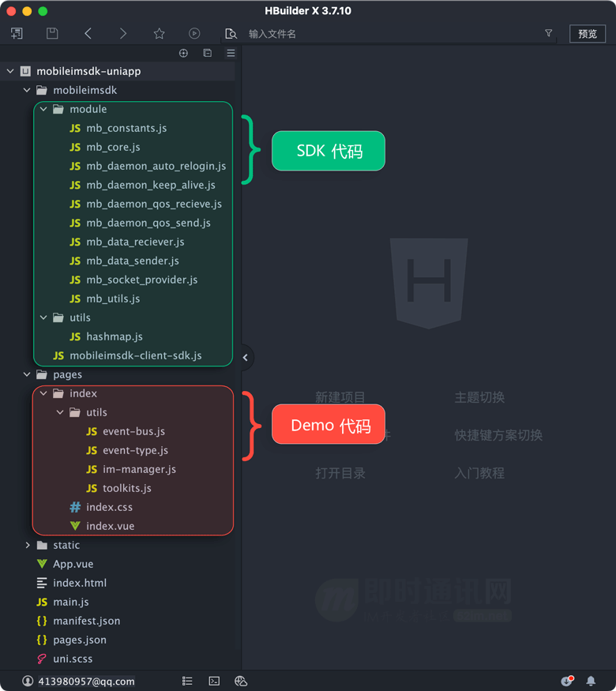Image resolution: width=616 pixels, height=691 pixels.
Task: Click the save file icon
Action: (x=52, y=33)
